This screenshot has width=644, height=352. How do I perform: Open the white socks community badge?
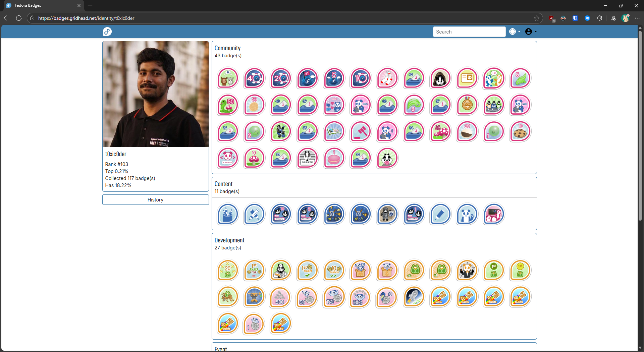[387, 78]
